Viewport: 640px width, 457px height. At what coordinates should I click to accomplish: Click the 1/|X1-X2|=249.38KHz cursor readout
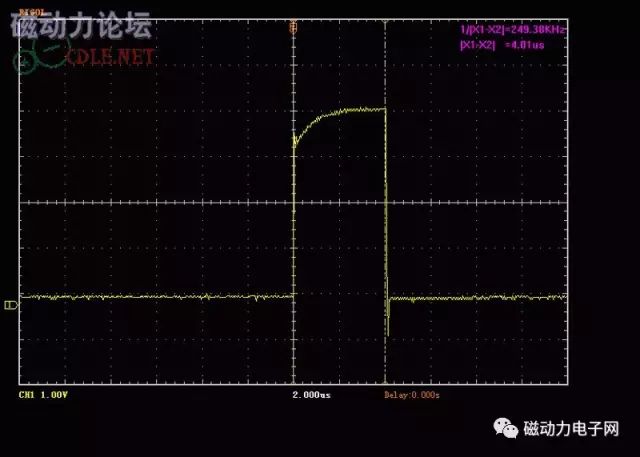coord(513,29)
